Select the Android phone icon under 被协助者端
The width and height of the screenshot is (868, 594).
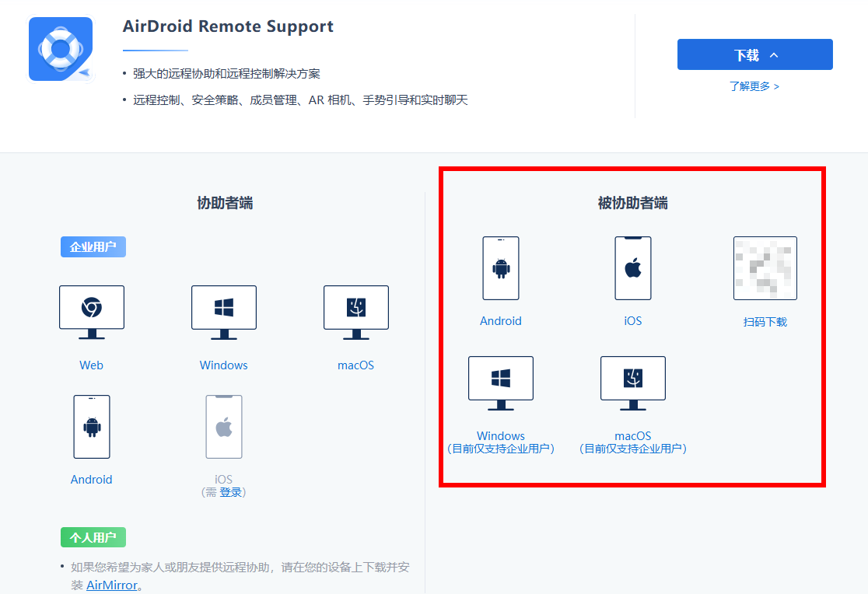click(x=501, y=268)
